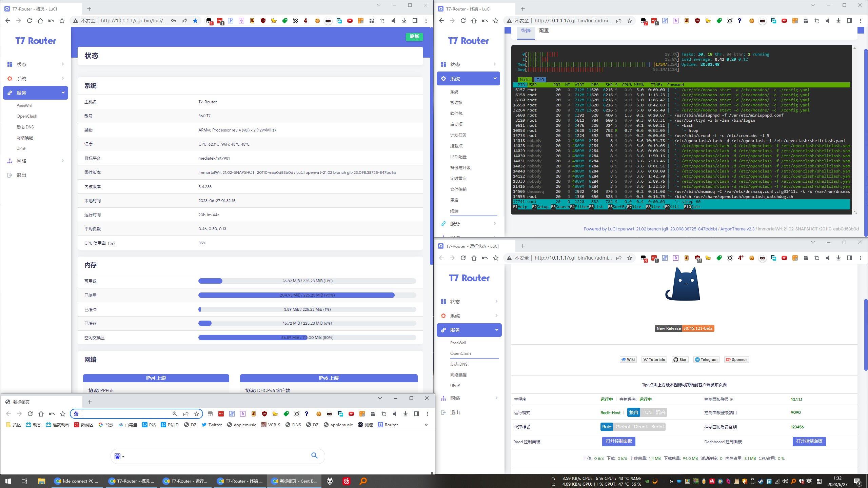Click the OpenClash cat logo
The width and height of the screenshot is (868, 488).
683,284
